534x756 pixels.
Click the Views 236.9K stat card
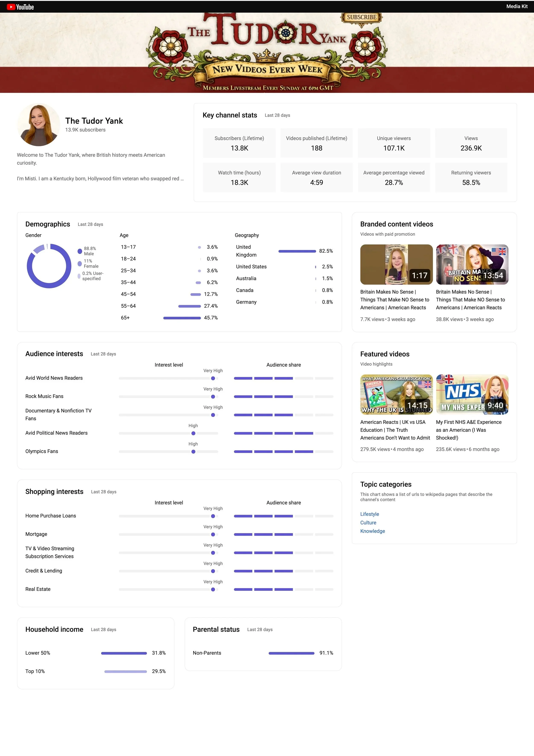471,143
